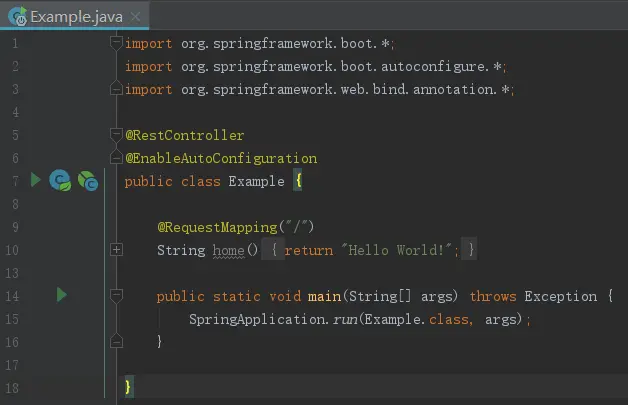This screenshot has width=628, height=405.
Task: Click fold end marker at line 16
Action: [x=116, y=341]
